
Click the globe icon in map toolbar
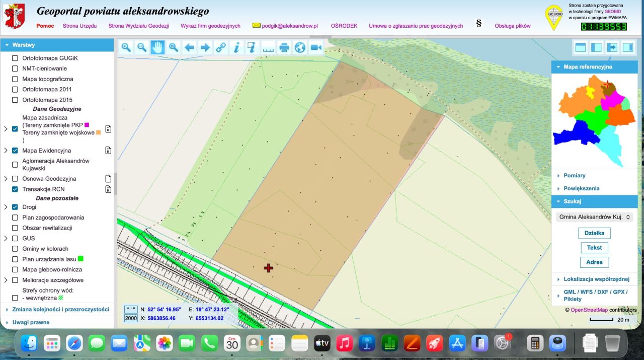click(300, 47)
